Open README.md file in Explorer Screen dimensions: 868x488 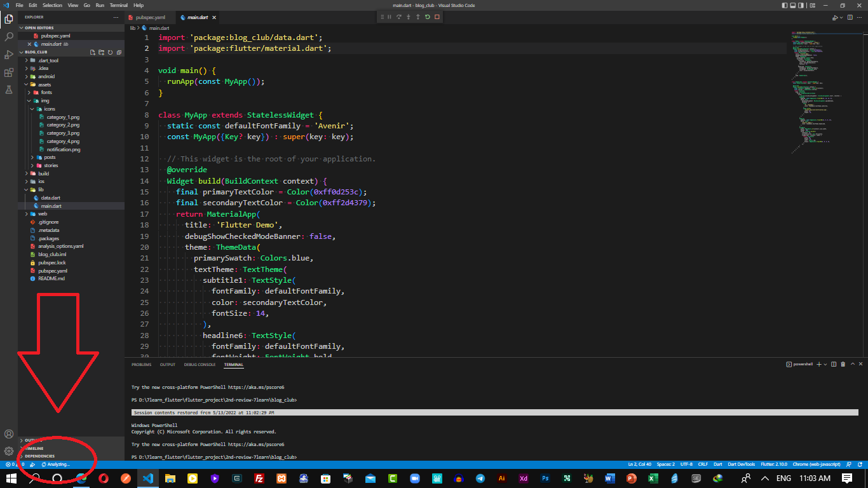pos(51,278)
